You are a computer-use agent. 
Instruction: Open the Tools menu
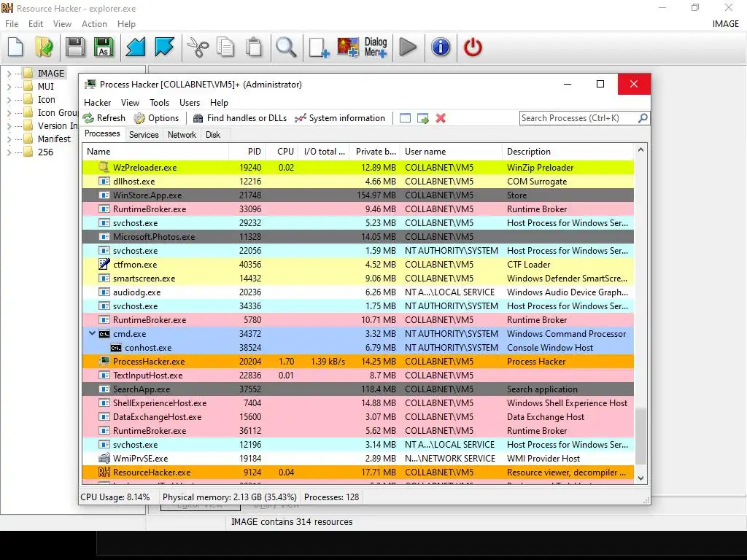pos(159,102)
